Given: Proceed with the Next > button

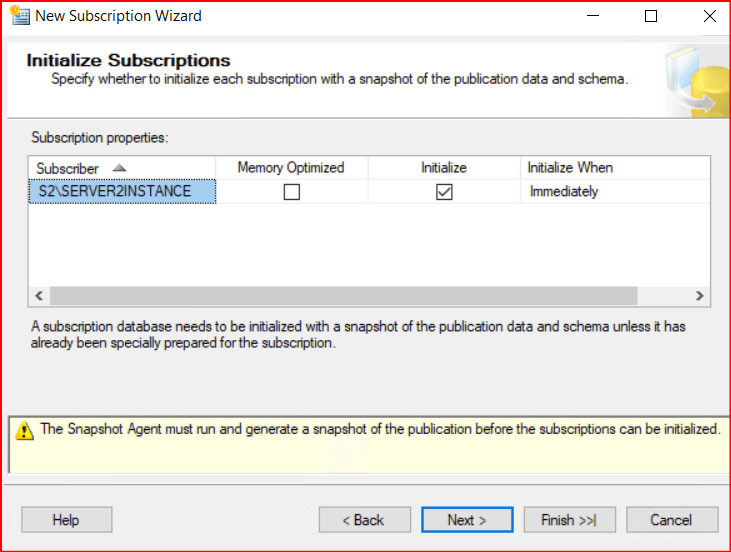Looking at the screenshot, I should 467,520.
